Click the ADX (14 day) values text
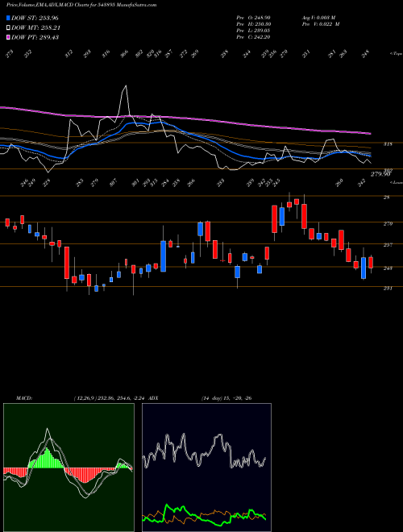The height and width of the screenshot is (532, 403). 226,398
